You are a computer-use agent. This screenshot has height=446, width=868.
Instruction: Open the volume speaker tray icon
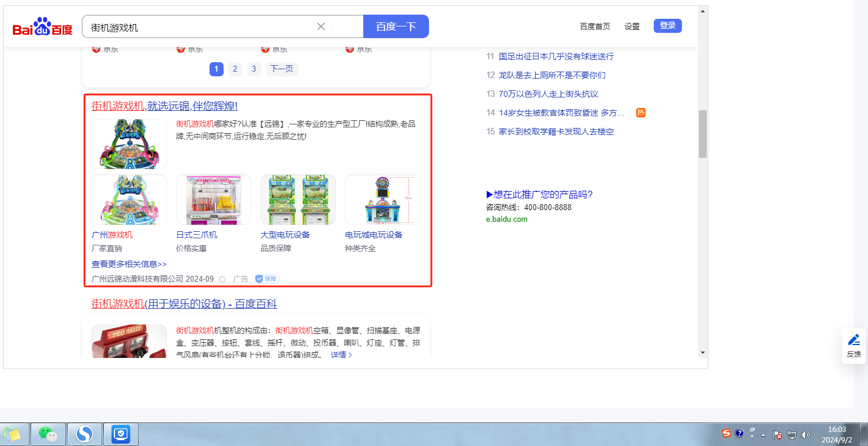click(805, 435)
